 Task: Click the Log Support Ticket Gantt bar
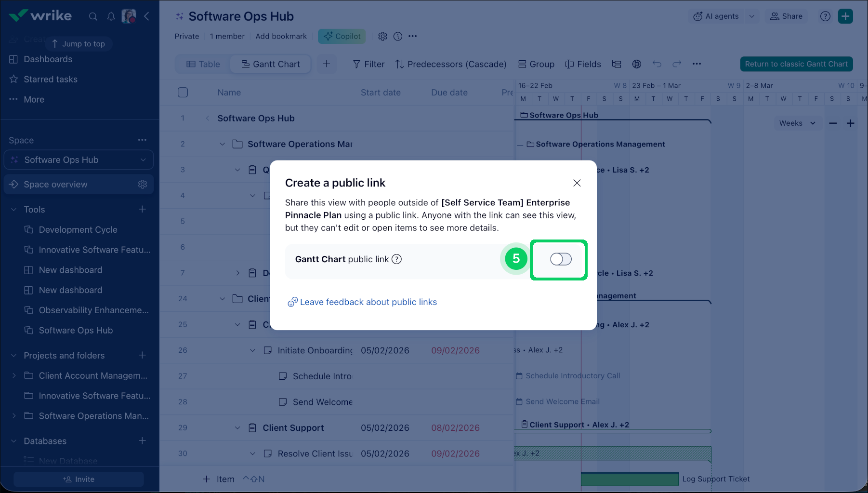[630, 479]
